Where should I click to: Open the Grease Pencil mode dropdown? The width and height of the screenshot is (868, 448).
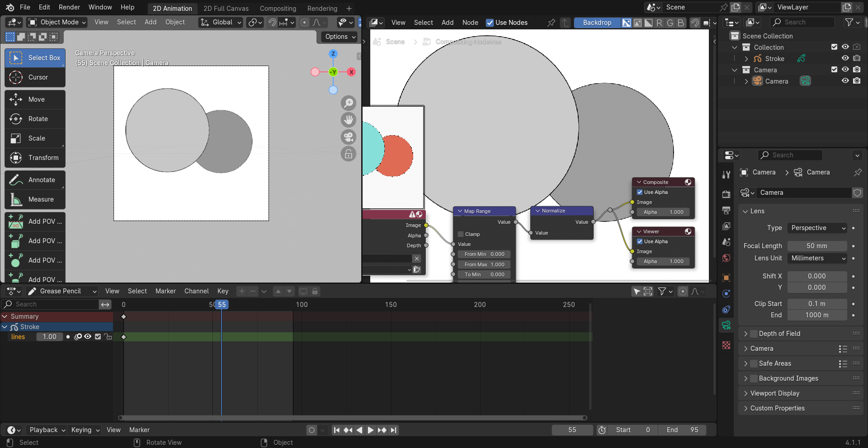(62, 291)
